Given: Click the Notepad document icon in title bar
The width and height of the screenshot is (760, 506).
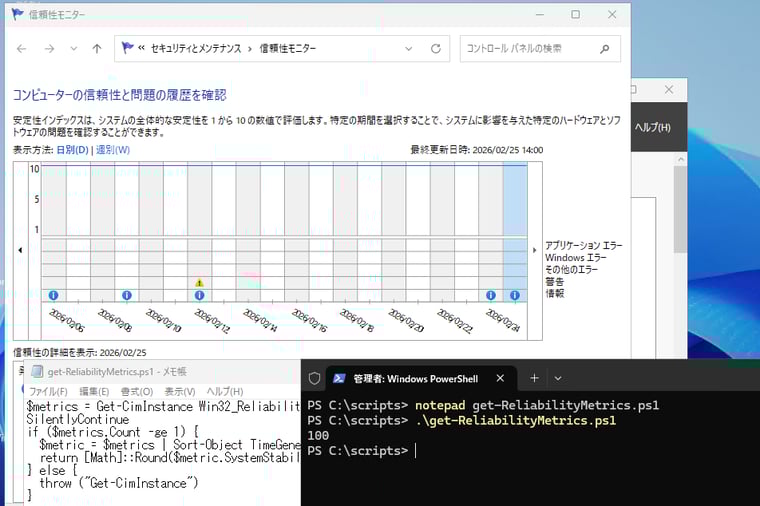Looking at the screenshot, I should [x=37, y=372].
